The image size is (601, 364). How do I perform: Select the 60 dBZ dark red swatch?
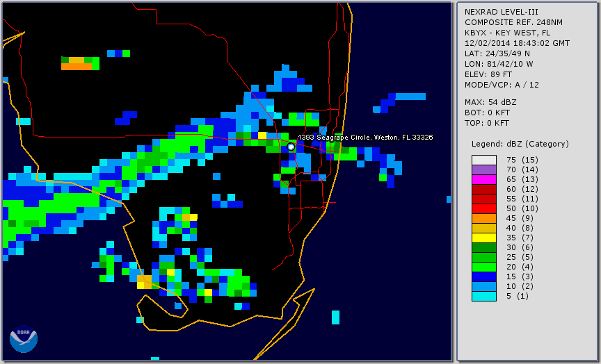[x=484, y=189]
